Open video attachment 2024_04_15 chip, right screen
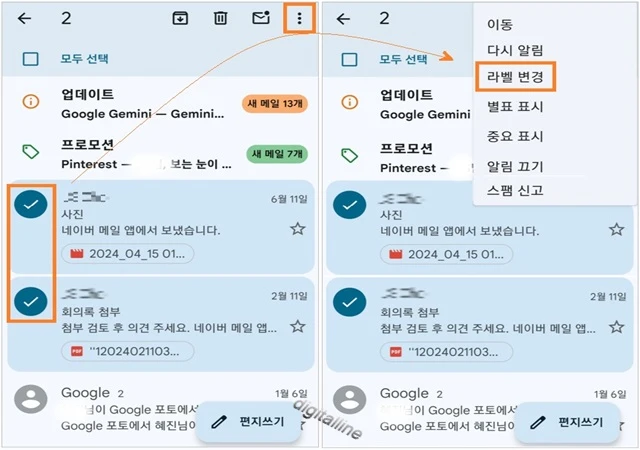640x450 pixels. click(x=447, y=255)
